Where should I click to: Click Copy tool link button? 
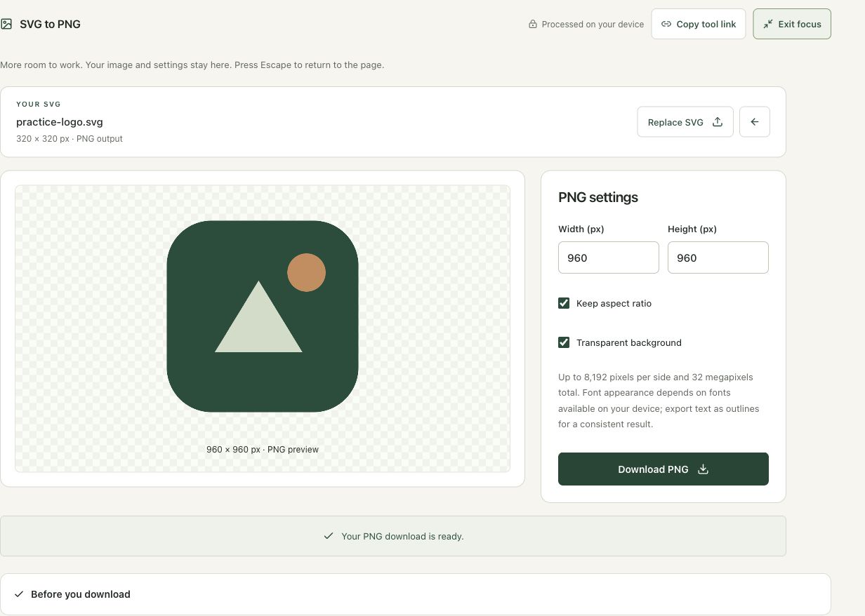point(699,24)
